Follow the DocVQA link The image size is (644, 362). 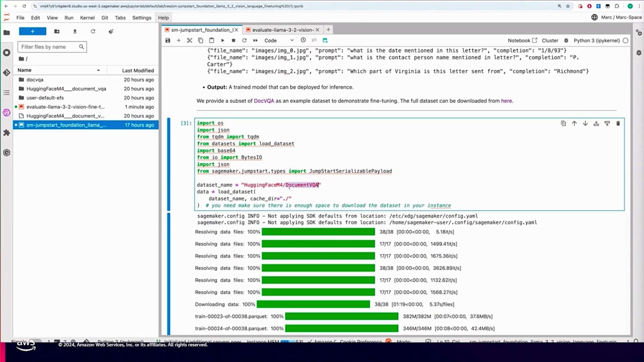pos(264,101)
